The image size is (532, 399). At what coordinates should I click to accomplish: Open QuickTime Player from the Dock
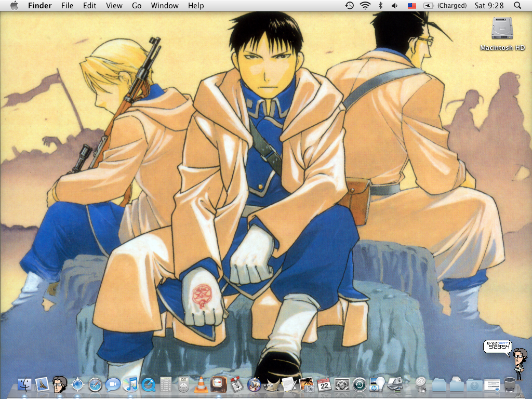point(148,384)
